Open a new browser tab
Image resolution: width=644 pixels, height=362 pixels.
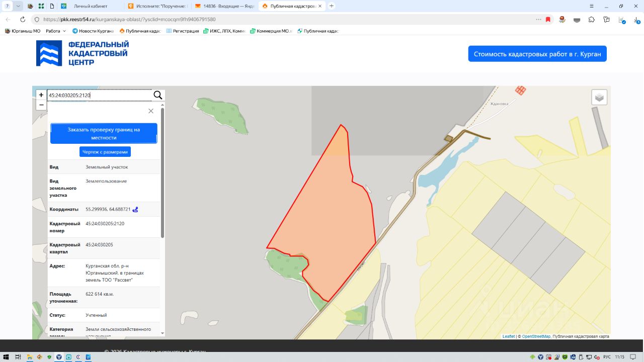click(x=332, y=6)
